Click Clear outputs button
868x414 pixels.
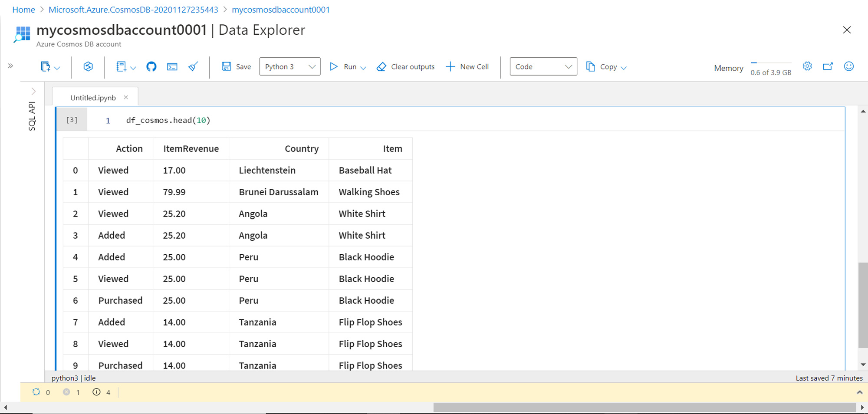406,67
